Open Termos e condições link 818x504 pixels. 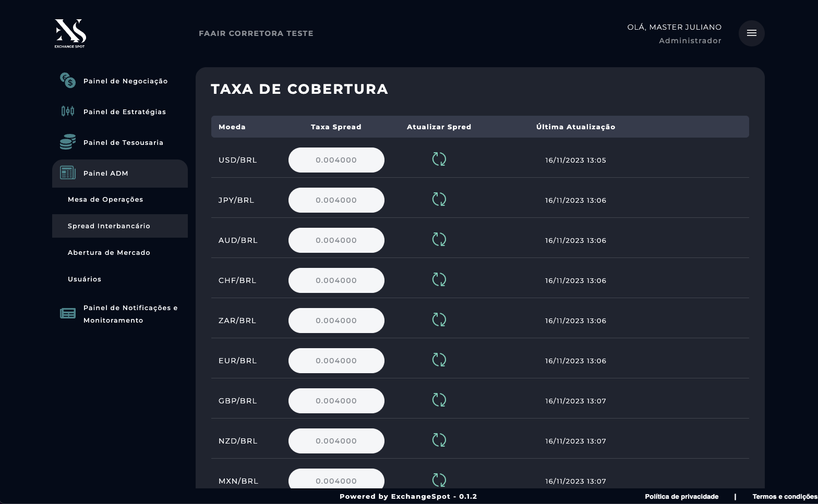point(785,497)
